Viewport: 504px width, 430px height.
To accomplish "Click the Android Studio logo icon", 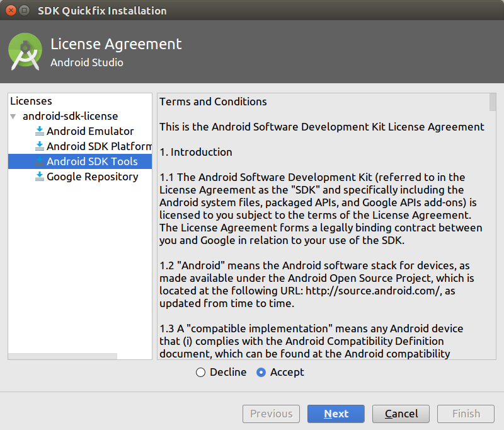I will (25, 52).
